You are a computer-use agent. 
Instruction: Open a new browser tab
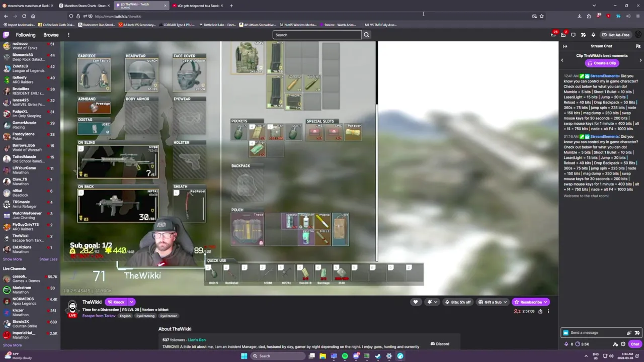coord(231,6)
